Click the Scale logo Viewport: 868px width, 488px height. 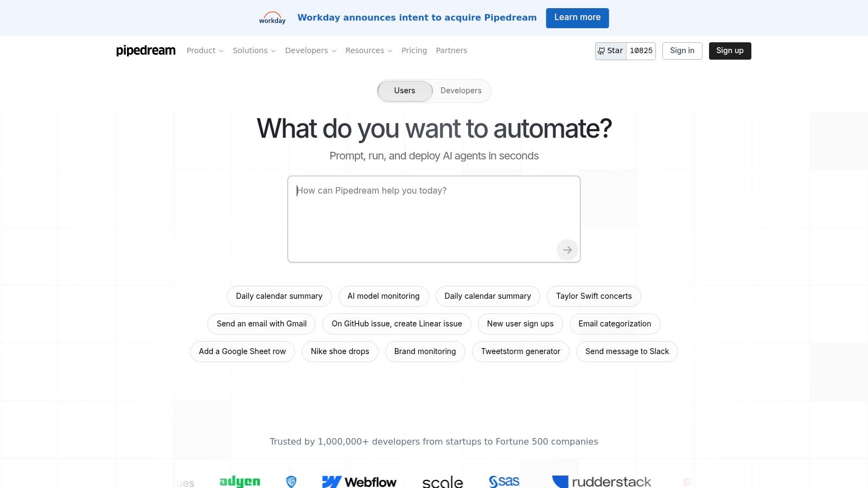(442, 481)
